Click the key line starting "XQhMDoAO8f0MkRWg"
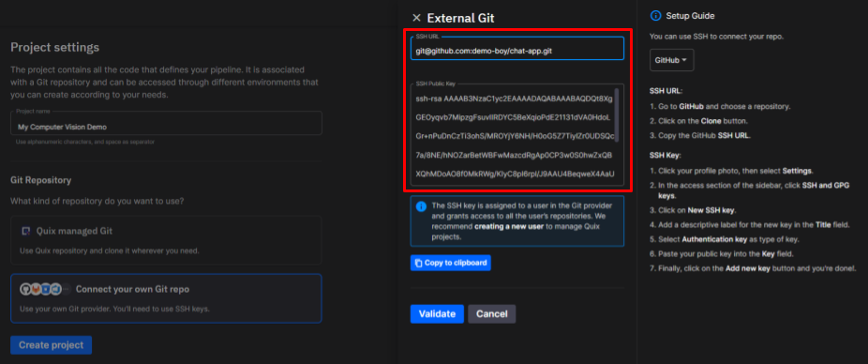Screen dimensions: 868x364 pos(515,174)
